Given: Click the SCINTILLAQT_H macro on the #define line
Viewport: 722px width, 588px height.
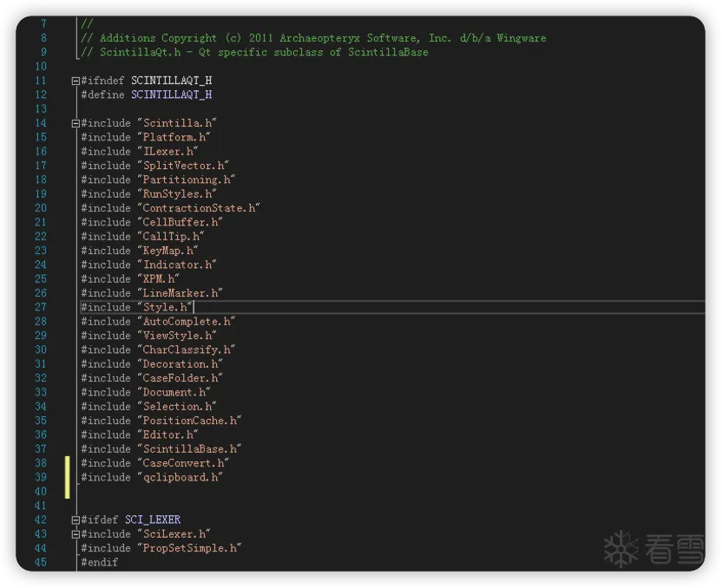Looking at the screenshot, I should click(171, 95).
